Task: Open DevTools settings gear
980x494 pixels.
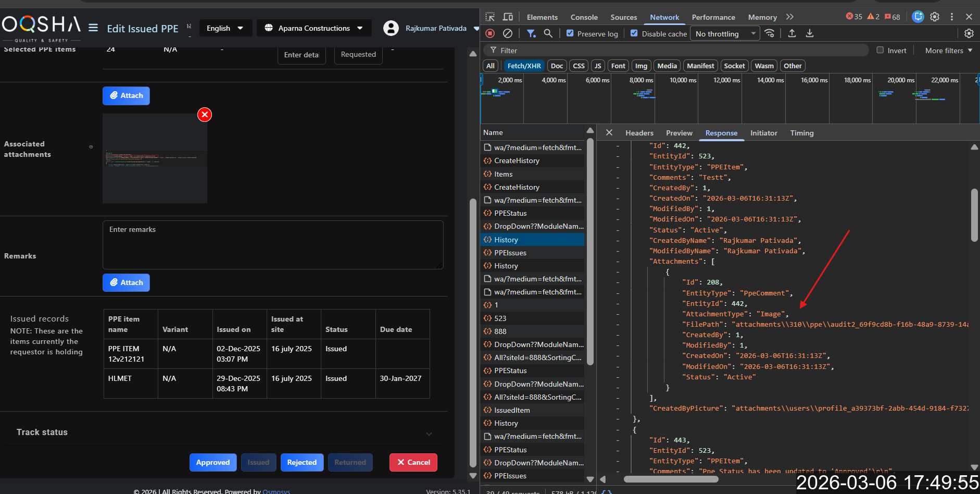Action: pos(935,17)
